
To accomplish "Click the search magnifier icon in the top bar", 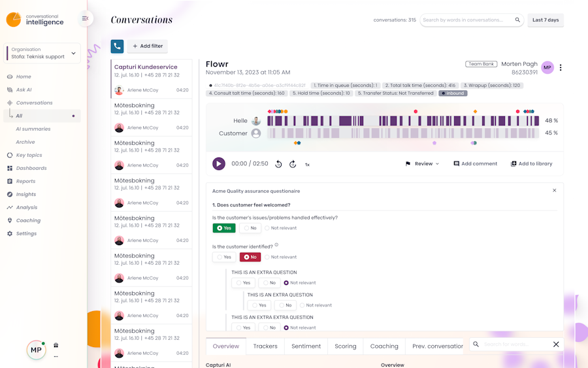I will [517, 20].
